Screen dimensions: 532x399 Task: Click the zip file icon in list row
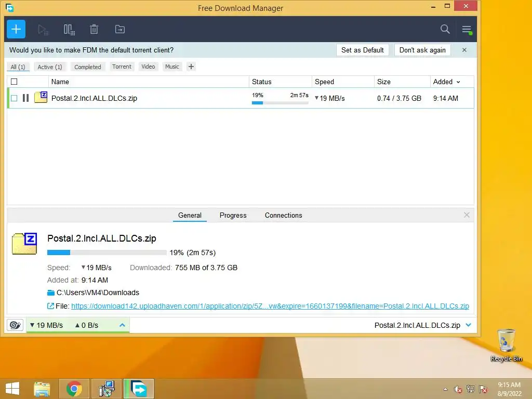pos(41,97)
